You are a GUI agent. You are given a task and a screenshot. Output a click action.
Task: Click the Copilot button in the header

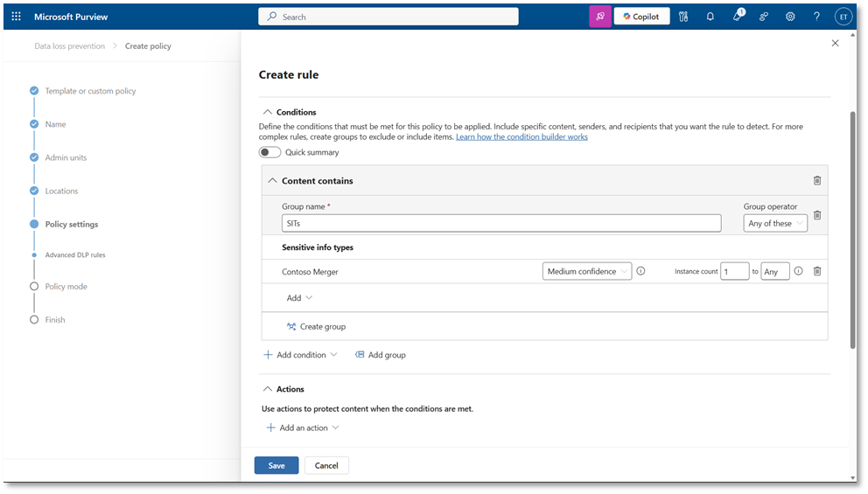[x=641, y=17]
